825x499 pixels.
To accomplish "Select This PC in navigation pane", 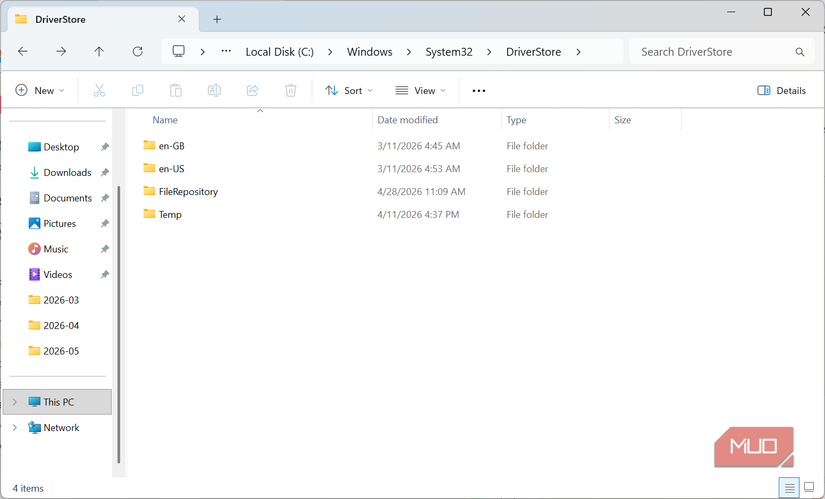I will coord(58,402).
